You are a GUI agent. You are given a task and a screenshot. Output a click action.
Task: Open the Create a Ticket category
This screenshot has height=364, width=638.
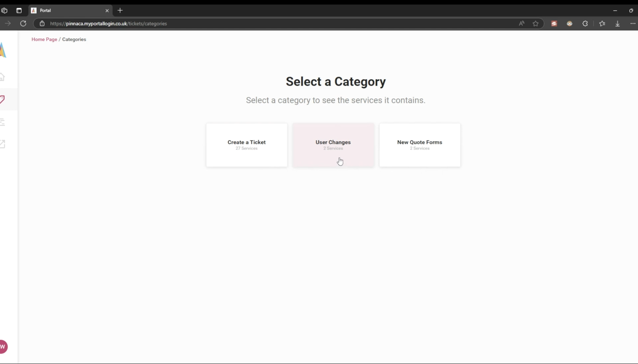[247, 145]
